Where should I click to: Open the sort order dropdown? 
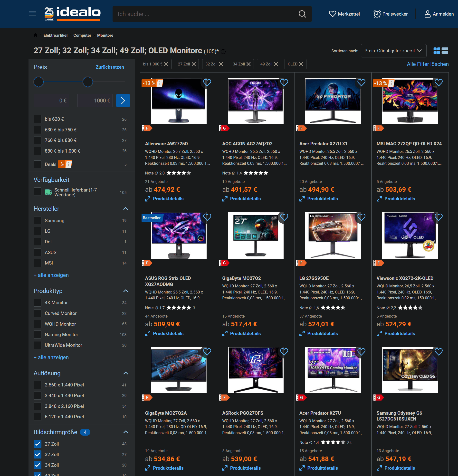[393, 51]
